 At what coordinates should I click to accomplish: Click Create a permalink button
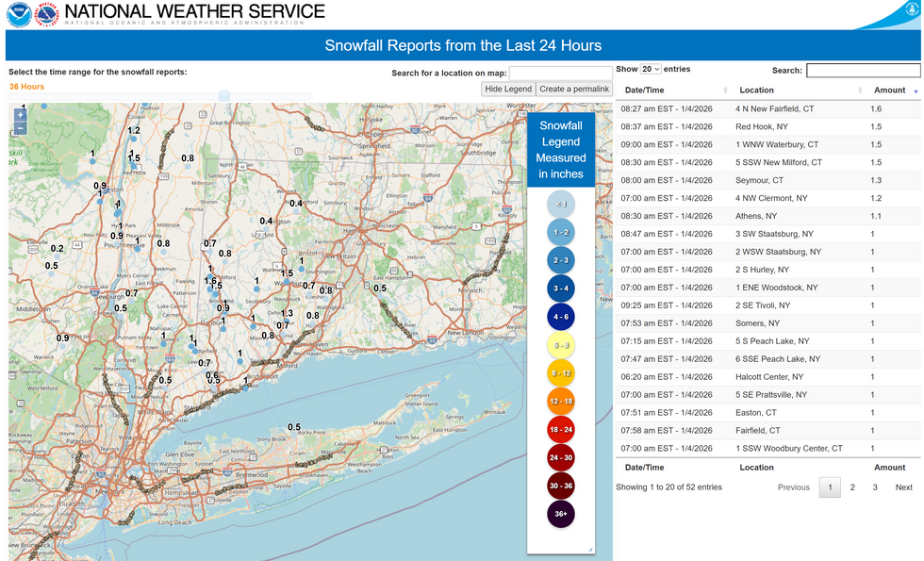click(574, 89)
